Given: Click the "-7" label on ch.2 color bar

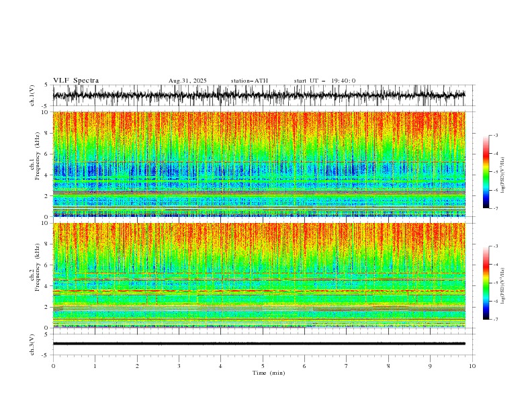Looking at the screenshot, I should click(495, 320).
